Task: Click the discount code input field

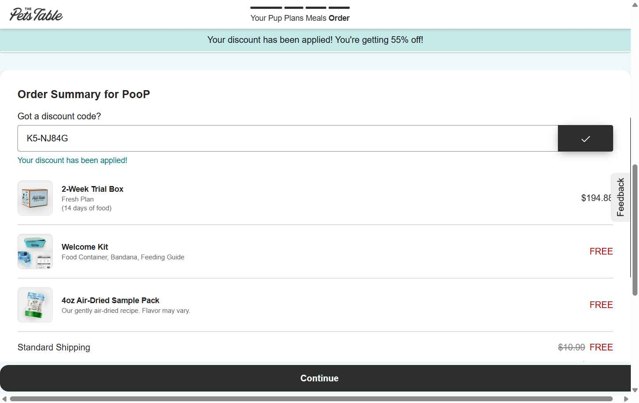Action: [x=287, y=139]
